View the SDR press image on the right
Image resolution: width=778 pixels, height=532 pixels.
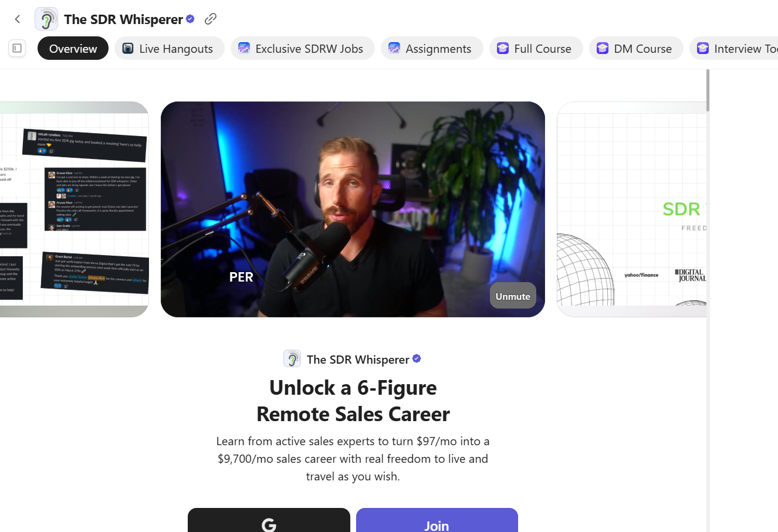click(x=631, y=209)
